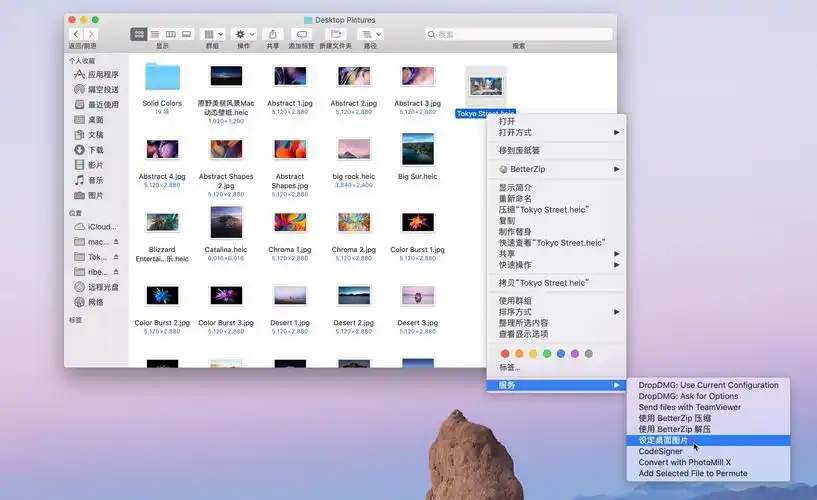This screenshot has height=500, width=817.
Task: Open 应用程序 in the sidebar
Action: (x=102, y=75)
